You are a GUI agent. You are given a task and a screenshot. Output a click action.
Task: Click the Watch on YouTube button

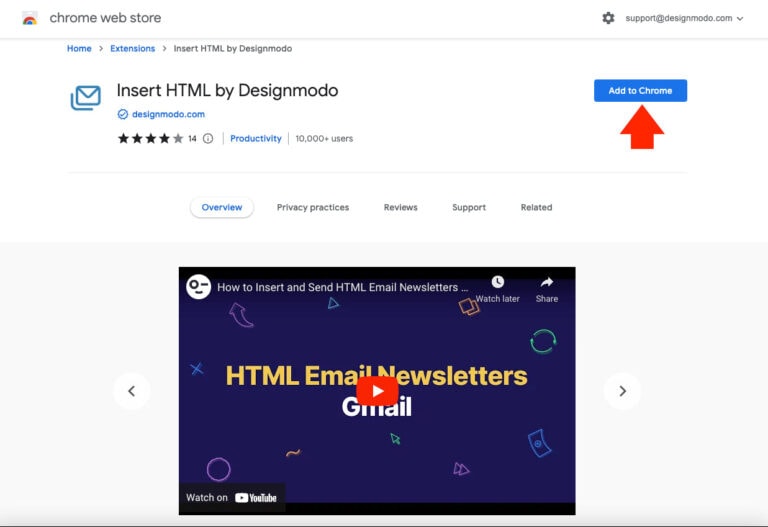232,497
